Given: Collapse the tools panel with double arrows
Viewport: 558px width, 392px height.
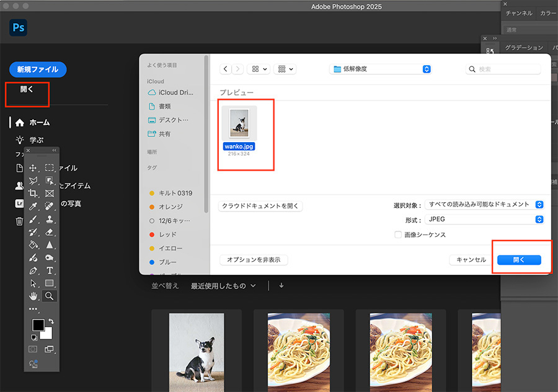Looking at the screenshot, I should pos(55,150).
